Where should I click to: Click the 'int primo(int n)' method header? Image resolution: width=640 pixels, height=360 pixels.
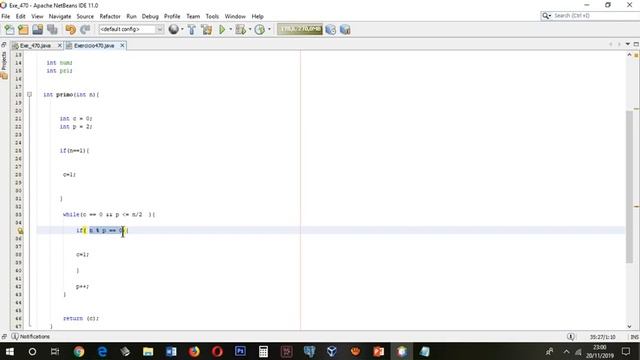coord(71,95)
